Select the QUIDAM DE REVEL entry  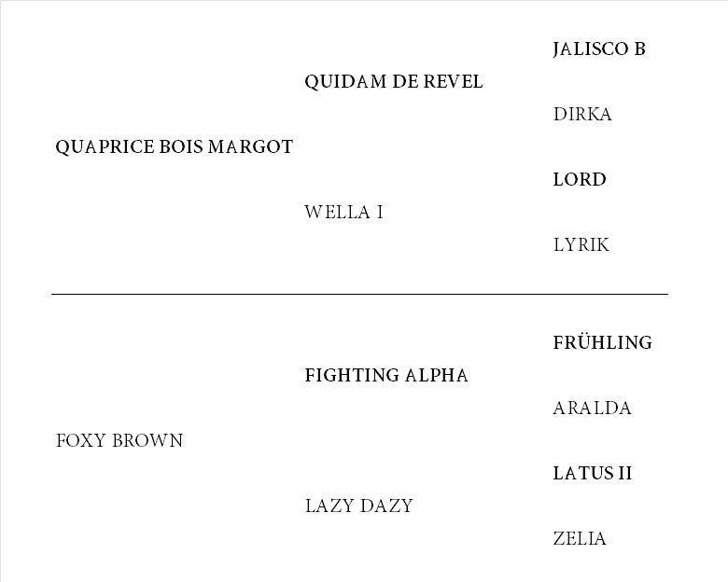(394, 82)
